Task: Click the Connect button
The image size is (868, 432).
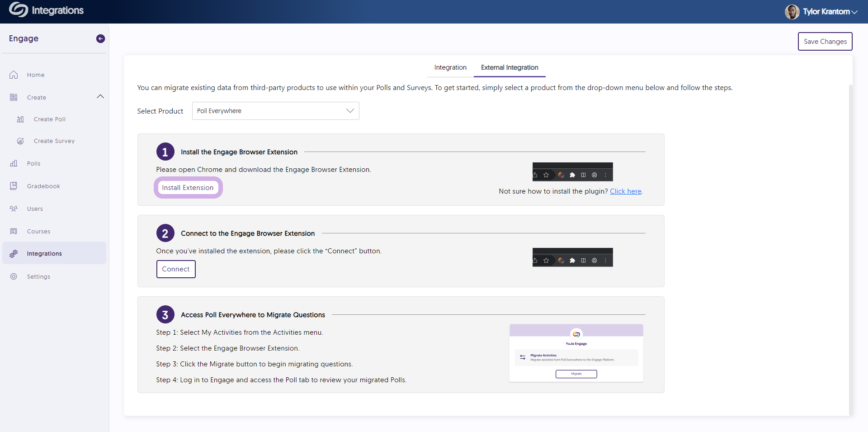Action: pos(176,269)
